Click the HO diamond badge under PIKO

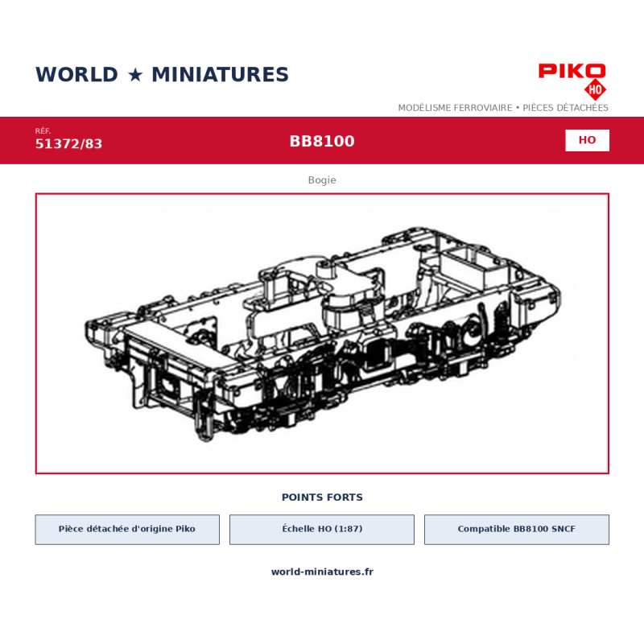595,90
